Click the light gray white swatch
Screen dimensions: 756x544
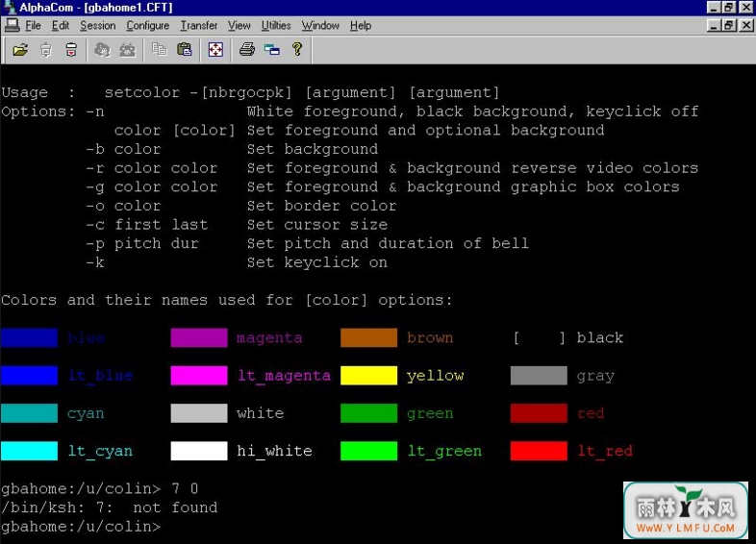199,413
